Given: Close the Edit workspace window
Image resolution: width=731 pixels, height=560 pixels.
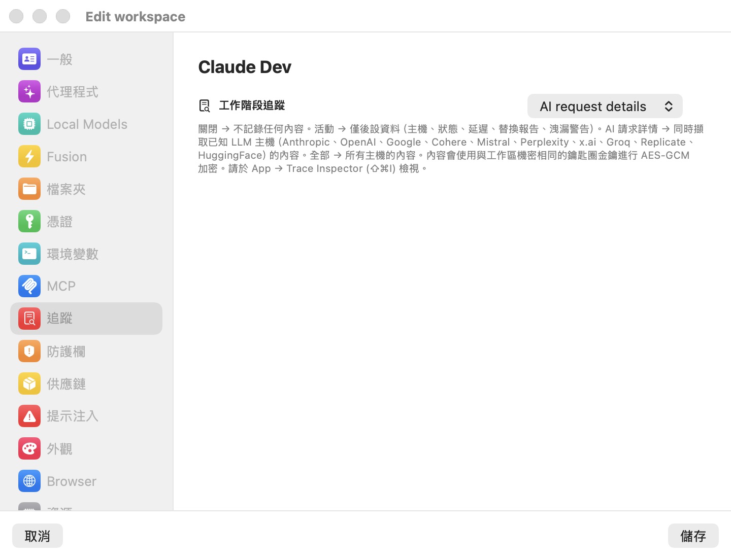Looking at the screenshot, I should (x=16, y=16).
